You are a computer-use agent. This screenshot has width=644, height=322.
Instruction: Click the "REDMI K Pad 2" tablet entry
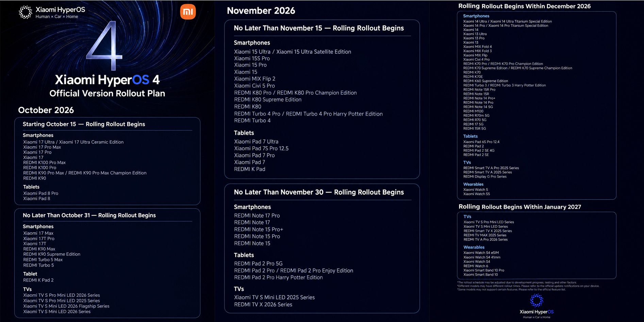(38, 280)
